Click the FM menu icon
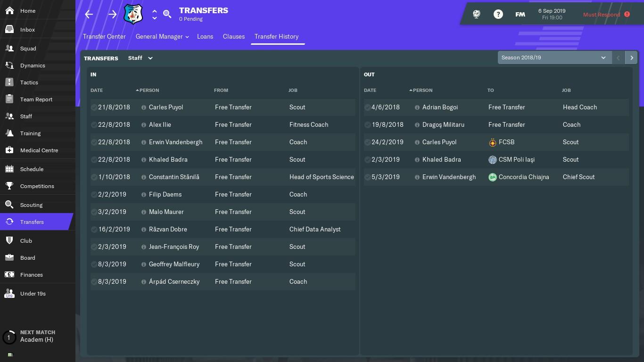644x362 pixels. (x=520, y=15)
